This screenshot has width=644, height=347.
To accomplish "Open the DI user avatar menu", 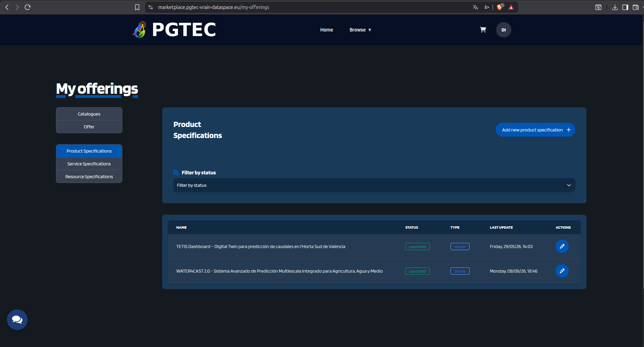I will 504,30.
